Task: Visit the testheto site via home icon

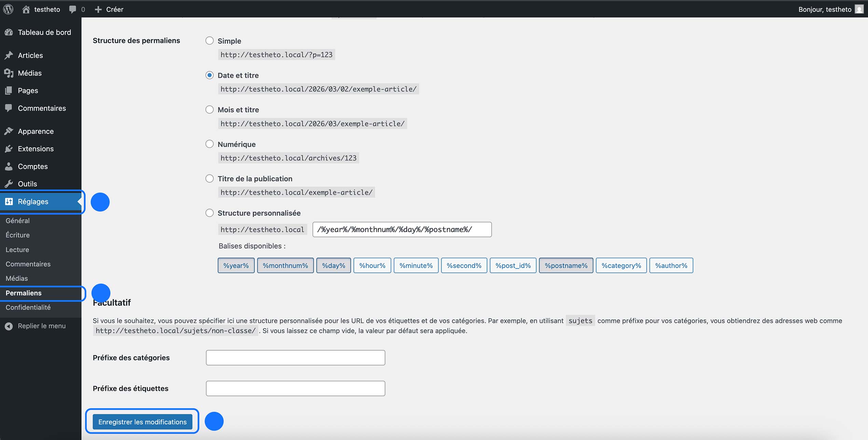Action: (x=26, y=9)
